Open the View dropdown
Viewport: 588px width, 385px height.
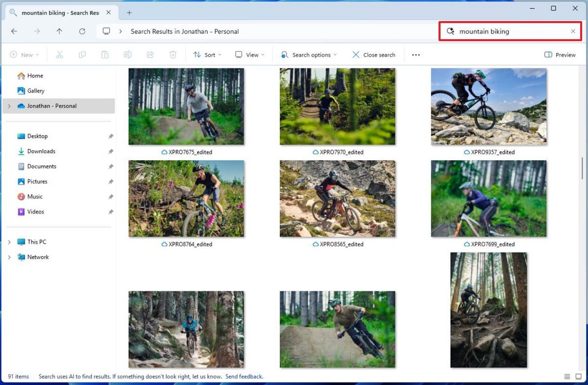[x=249, y=54]
